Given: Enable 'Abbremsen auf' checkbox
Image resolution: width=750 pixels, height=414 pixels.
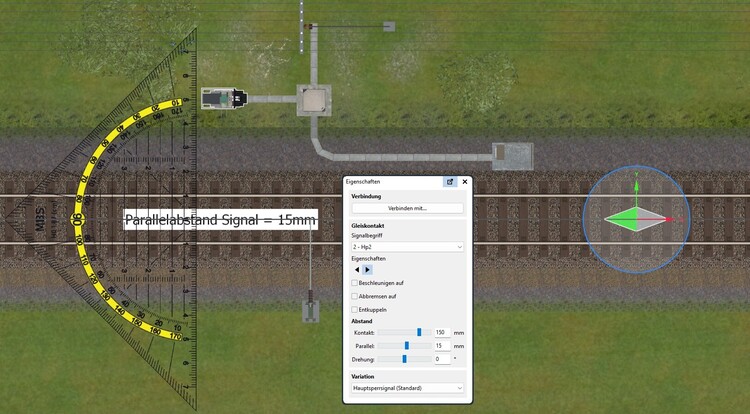Looking at the screenshot, I should (x=354, y=296).
